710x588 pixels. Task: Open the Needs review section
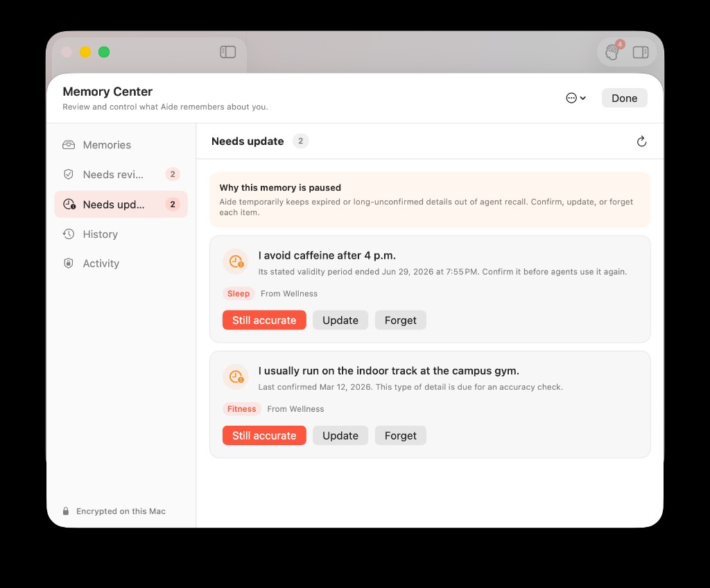point(121,175)
